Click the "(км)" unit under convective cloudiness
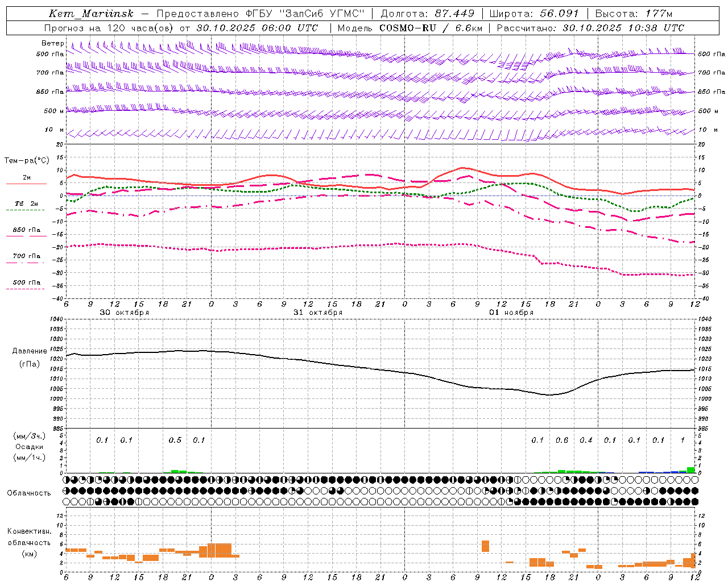 pyautogui.click(x=30, y=554)
